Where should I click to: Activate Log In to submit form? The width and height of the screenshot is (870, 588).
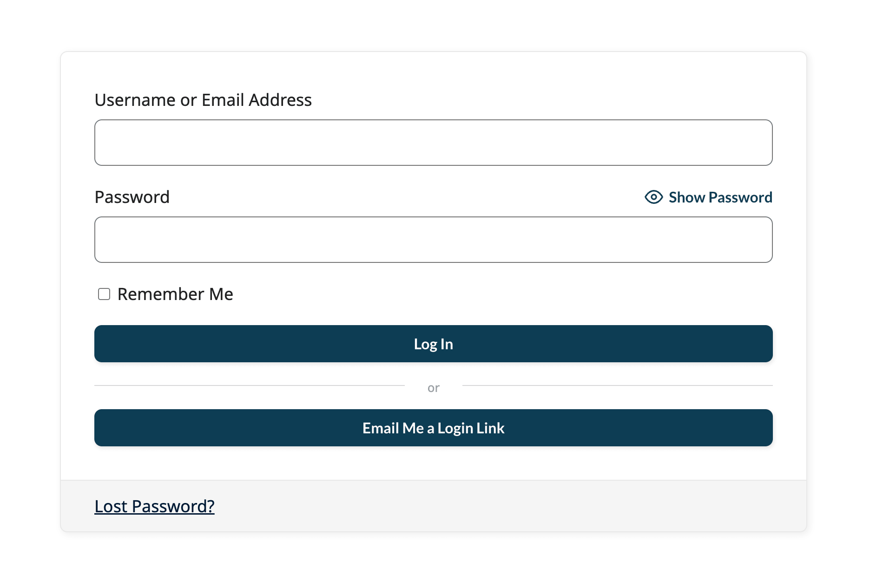(433, 344)
